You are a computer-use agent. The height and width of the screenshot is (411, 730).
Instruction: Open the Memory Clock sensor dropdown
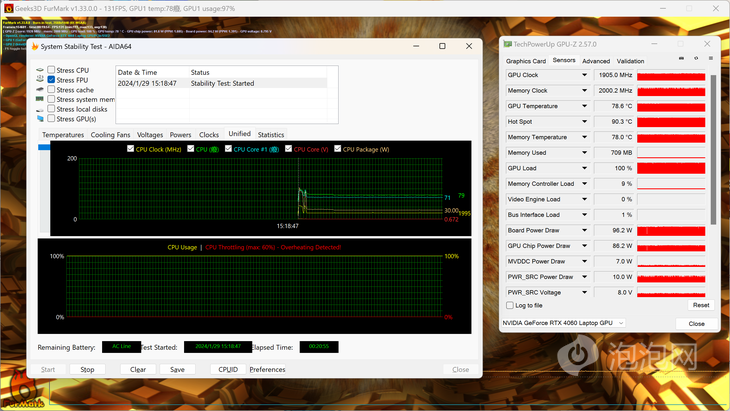pyautogui.click(x=584, y=90)
